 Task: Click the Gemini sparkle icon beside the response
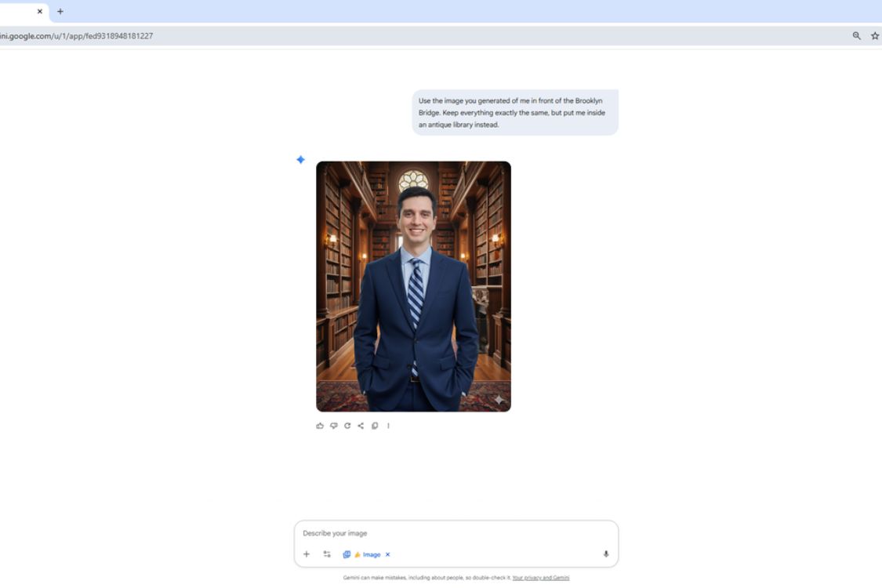(x=300, y=160)
